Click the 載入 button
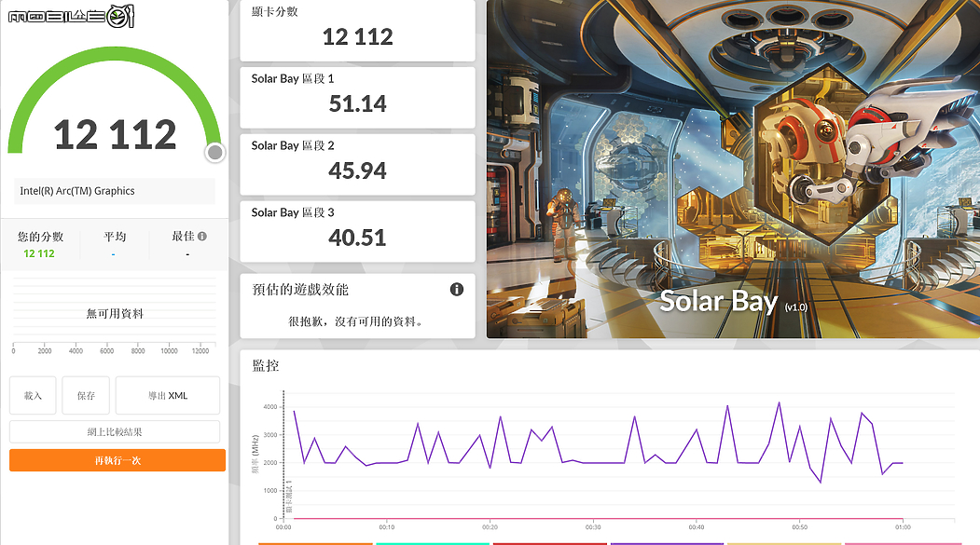Image resolution: width=980 pixels, height=545 pixels. click(x=33, y=395)
